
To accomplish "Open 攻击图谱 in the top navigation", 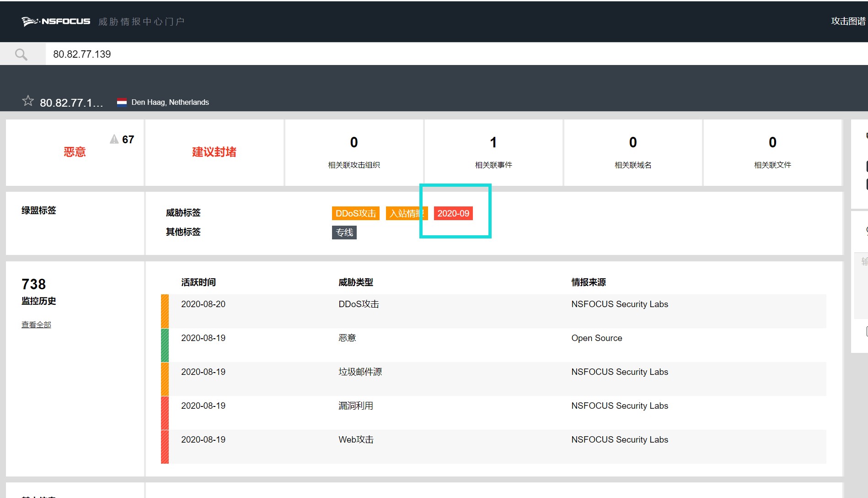I will [847, 22].
